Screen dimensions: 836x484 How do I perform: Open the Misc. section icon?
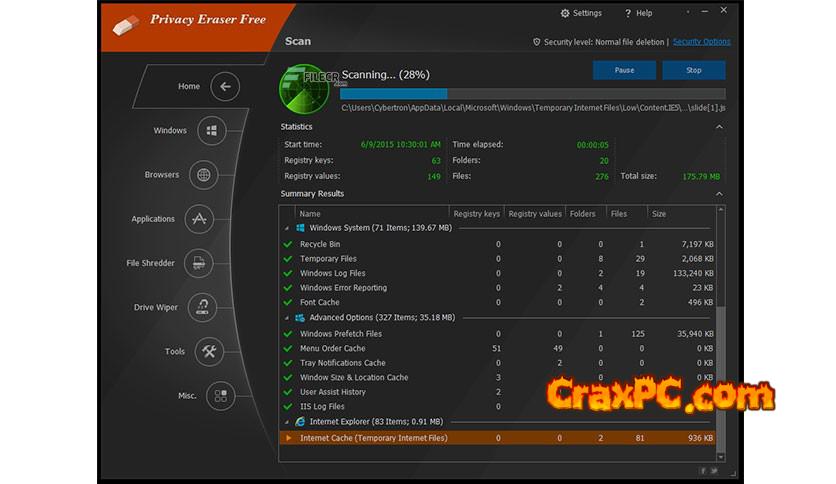[x=221, y=396]
